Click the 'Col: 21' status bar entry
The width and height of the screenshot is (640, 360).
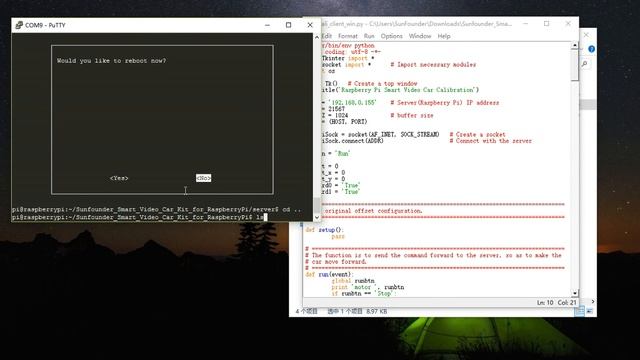567,302
